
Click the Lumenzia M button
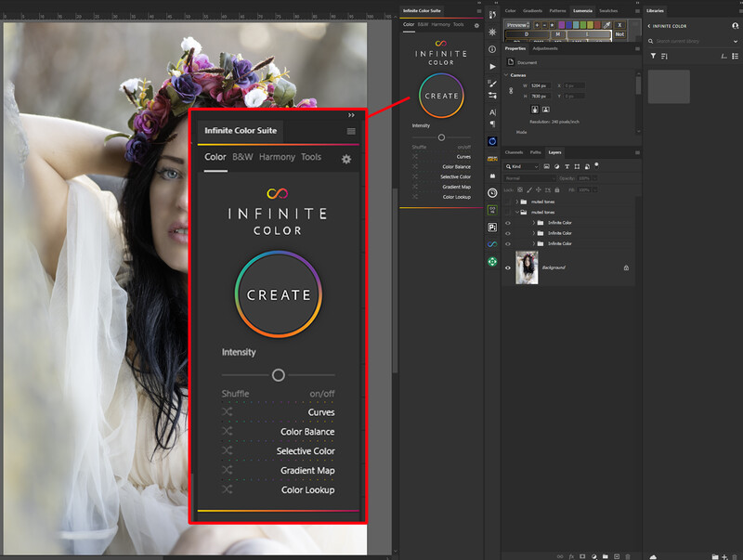558,34
